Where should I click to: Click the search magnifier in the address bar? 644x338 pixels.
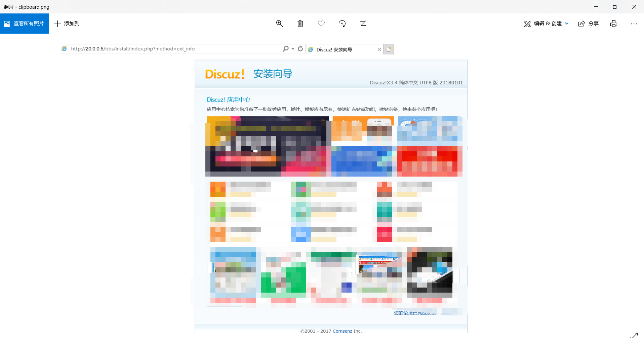coord(286,49)
